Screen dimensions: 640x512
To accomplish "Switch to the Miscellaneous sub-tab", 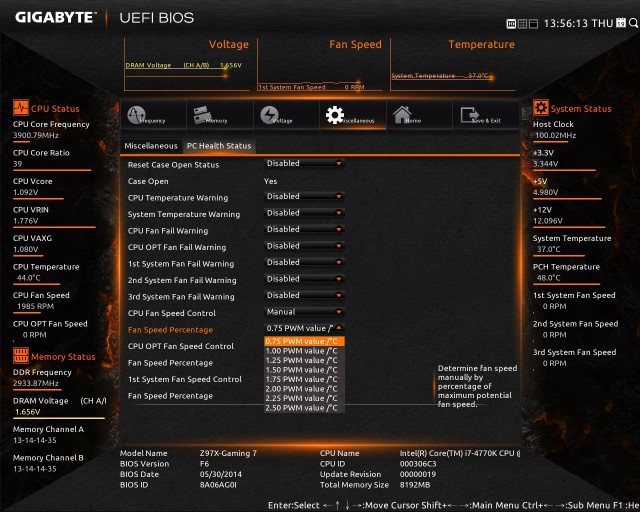I will [151, 146].
